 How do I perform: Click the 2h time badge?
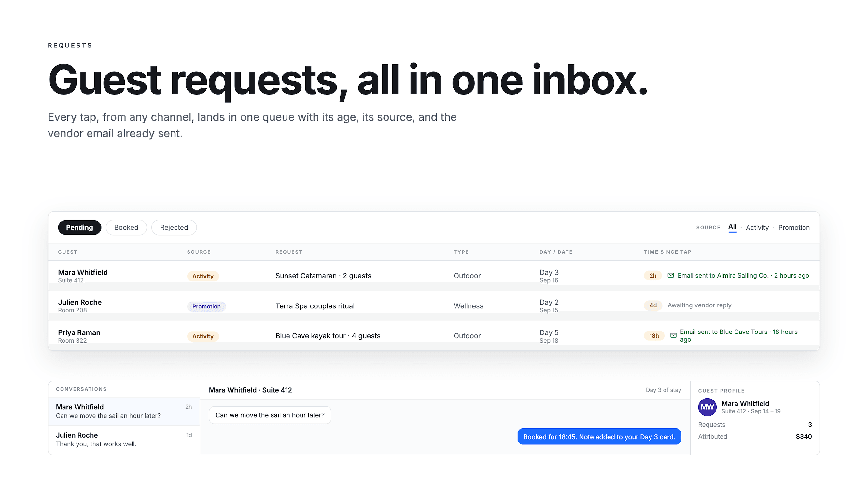coord(653,276)
